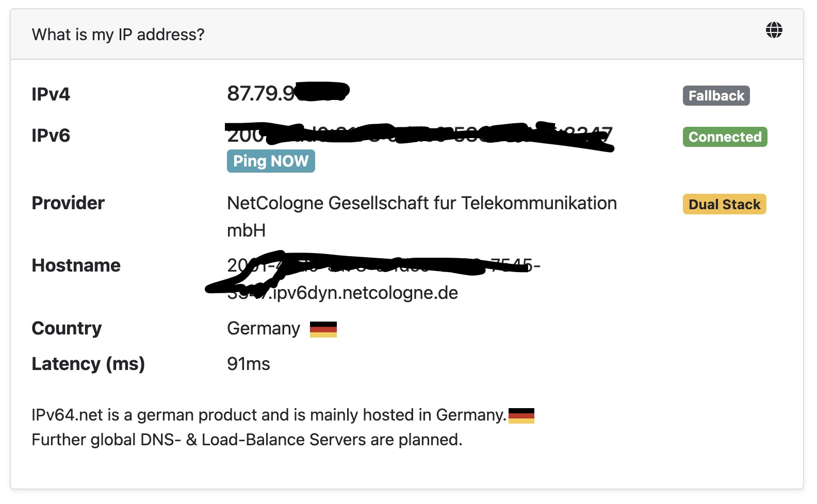Select the redacted IPv6 address
The height and width of the screenshot is (504, 817).
click(420, 136)
